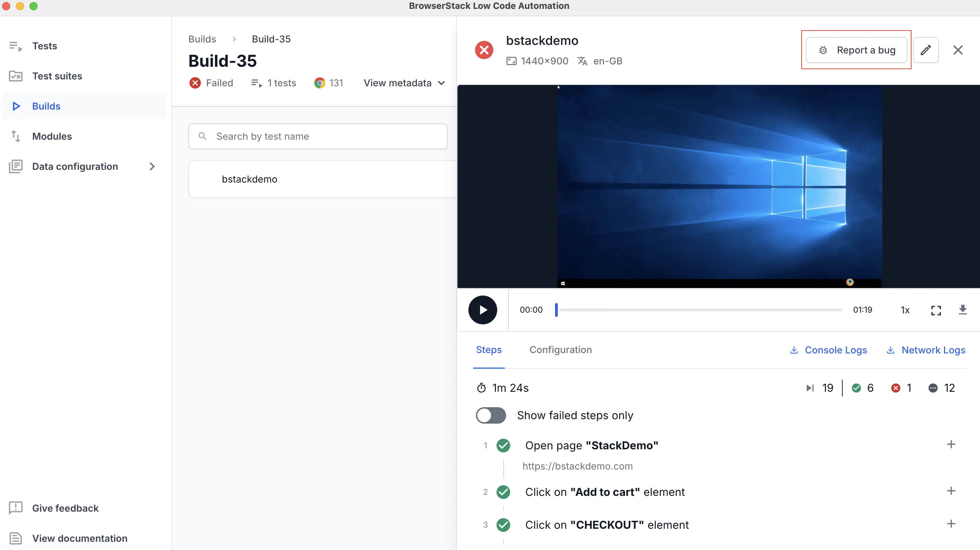980x550 pixels.
Task: Expand Data configuration submenu
Action: click(152, 166)
